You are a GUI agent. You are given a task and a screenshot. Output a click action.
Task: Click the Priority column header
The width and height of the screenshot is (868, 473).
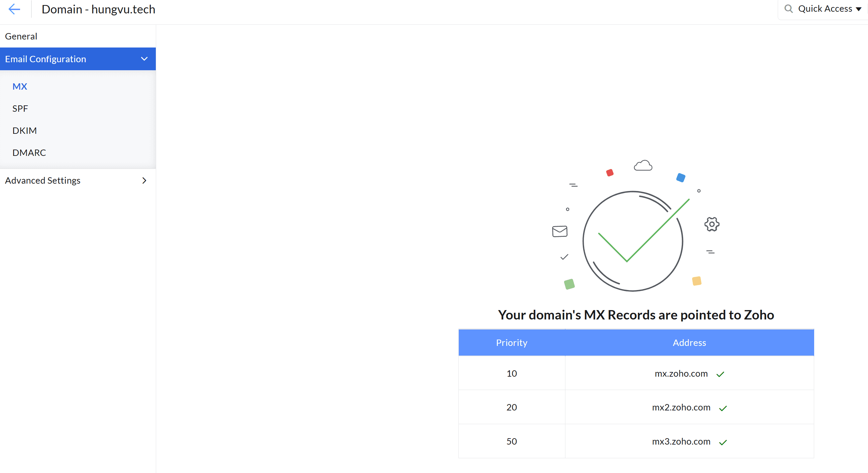pyautogui.click(x=511, y=343)
